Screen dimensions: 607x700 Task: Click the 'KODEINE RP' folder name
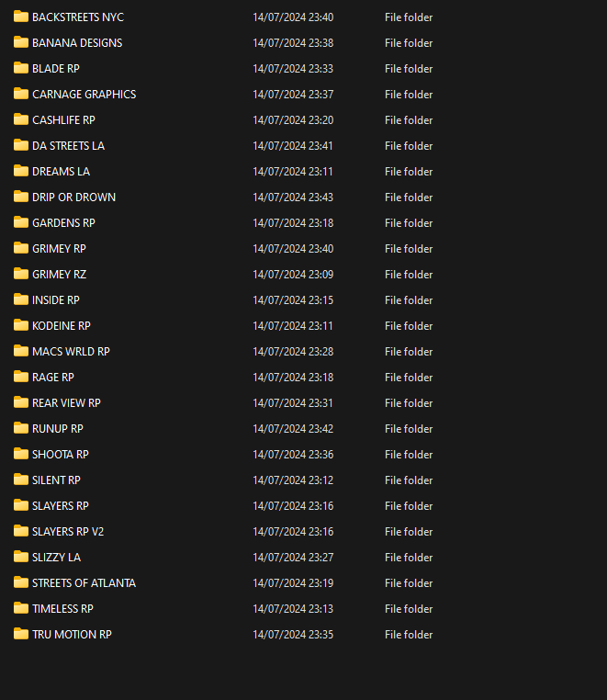coord(62,326)
